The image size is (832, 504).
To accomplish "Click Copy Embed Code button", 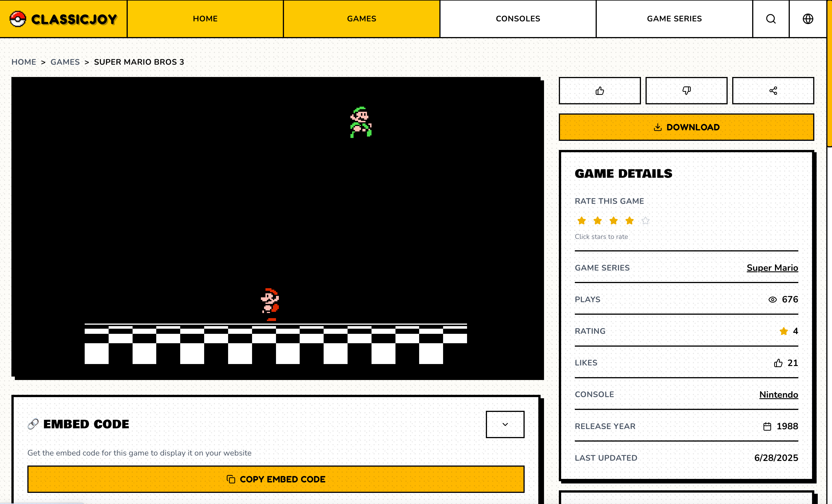I will [275, 479].
